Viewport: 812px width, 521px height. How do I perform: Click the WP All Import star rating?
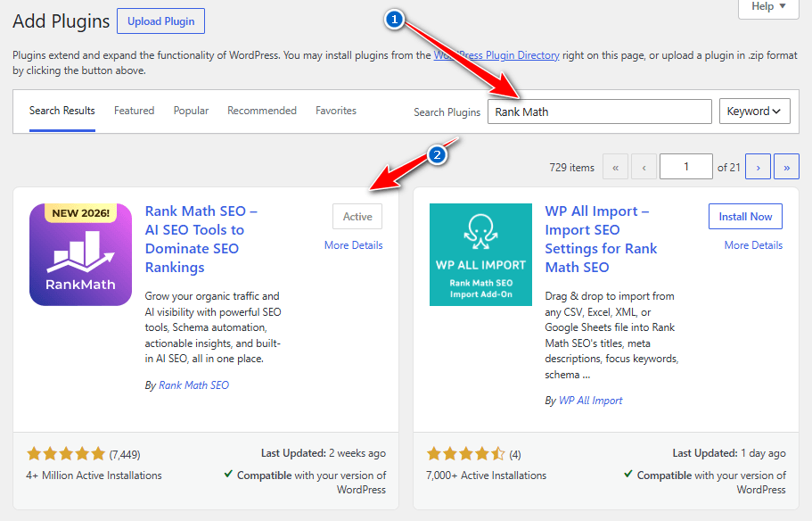click(x=465, y=454)
